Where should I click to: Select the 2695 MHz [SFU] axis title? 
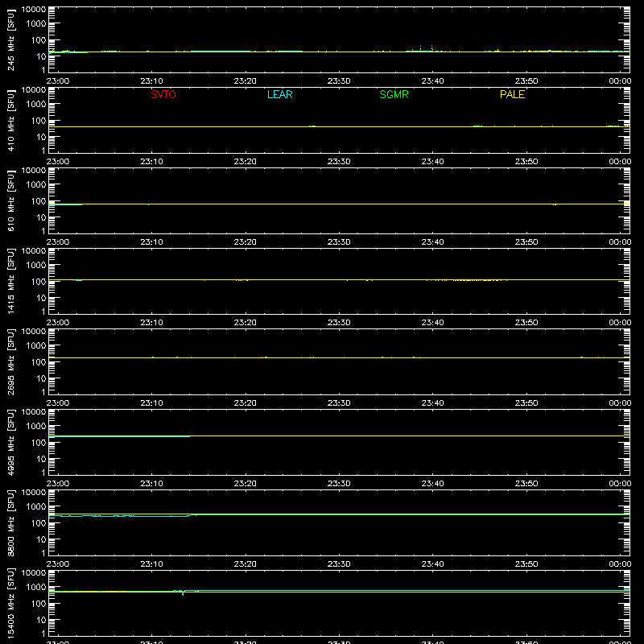10,361
